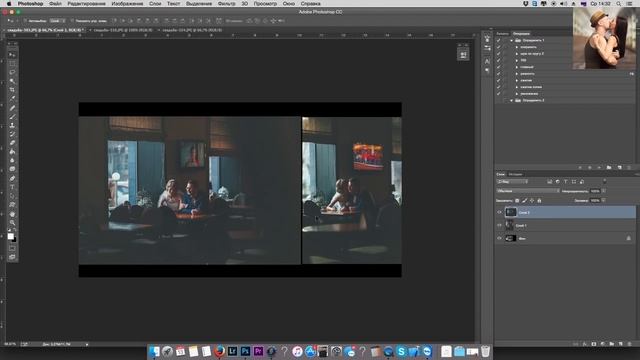Expand the last action in set 1
Image resolution: width=640 pixels, height=360 pixels.
tap(517, 93)
